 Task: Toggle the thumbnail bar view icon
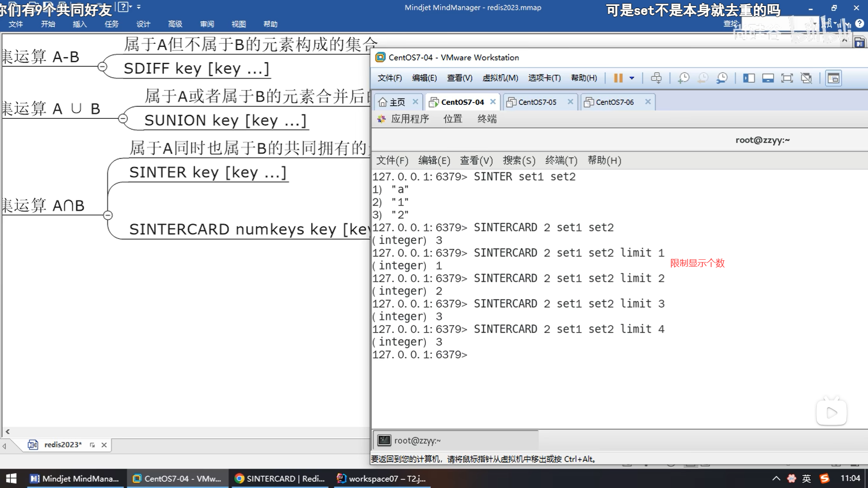(768, 78)
